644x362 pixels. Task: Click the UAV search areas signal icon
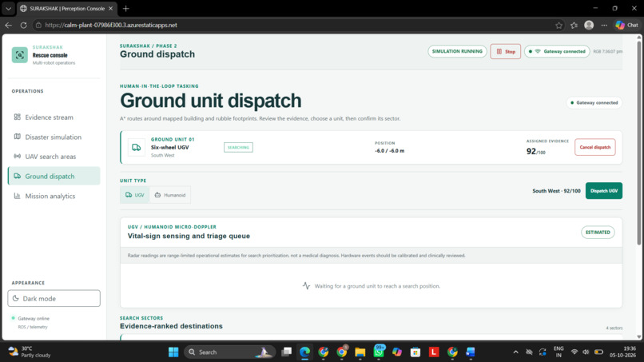click(x=18, y=156)
